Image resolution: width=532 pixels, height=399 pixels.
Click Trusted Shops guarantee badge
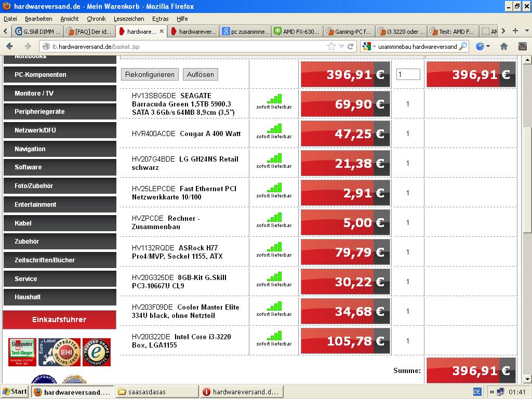97,352
